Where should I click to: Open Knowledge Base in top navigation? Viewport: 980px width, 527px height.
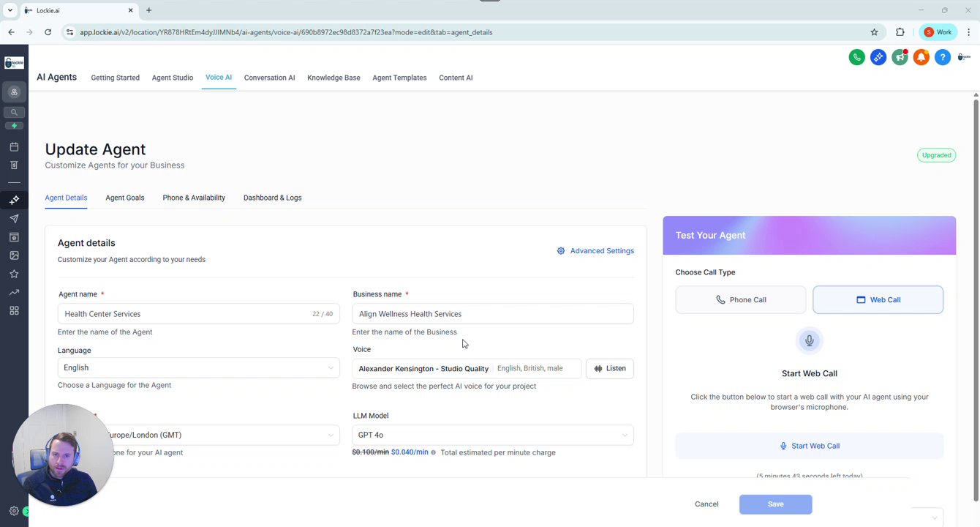333,78
